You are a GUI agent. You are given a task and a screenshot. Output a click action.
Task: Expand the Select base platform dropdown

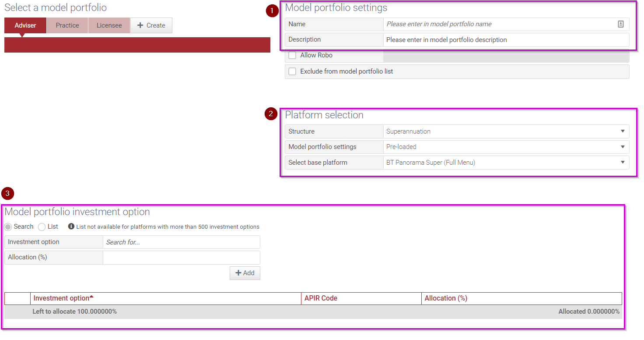(506, 163)
